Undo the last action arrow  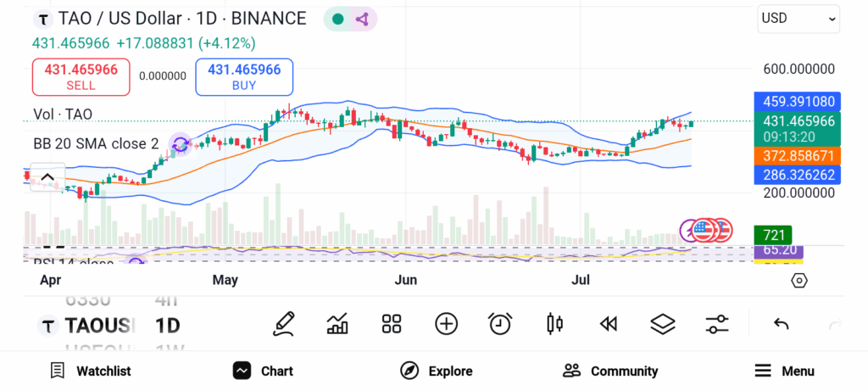point(781,324)
